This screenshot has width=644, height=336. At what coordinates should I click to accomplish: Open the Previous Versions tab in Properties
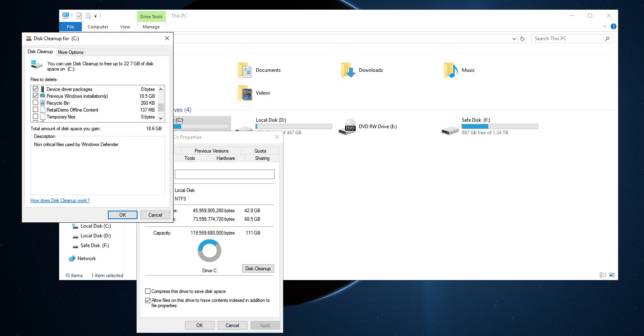click(x=211, y=151)
